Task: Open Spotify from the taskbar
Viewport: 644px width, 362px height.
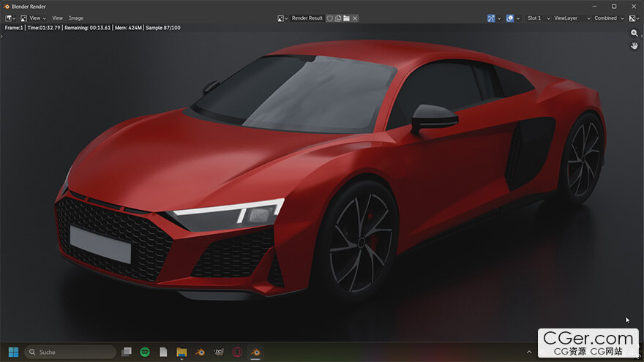Action: click(x=145, y=352)
